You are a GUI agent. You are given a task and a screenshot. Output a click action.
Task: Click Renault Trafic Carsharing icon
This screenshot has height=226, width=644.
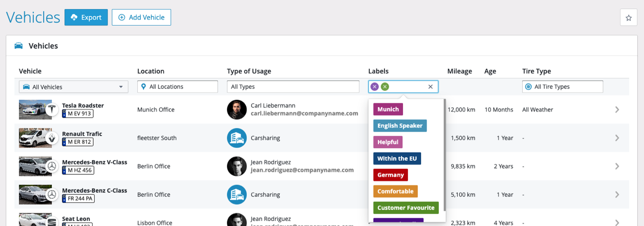pos(236,138)
